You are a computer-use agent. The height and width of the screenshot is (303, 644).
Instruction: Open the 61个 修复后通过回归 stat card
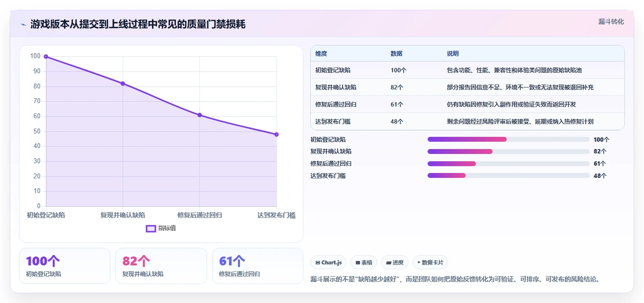pos(258,266)
